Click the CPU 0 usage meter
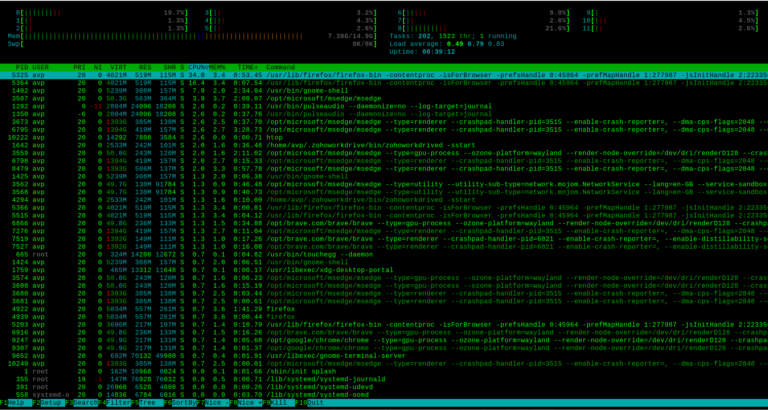768x410 pixels. 102,12
